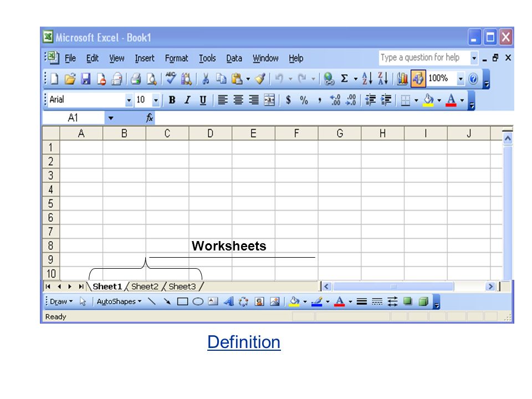This screenshot has width=532, height=399.
Task: Click the vertical scrollbar up arrow
Action: [x=508, y=139]
